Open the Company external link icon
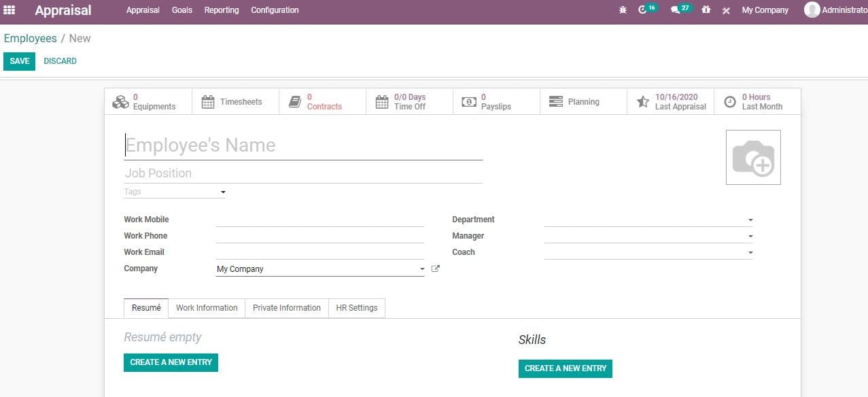 436,269
